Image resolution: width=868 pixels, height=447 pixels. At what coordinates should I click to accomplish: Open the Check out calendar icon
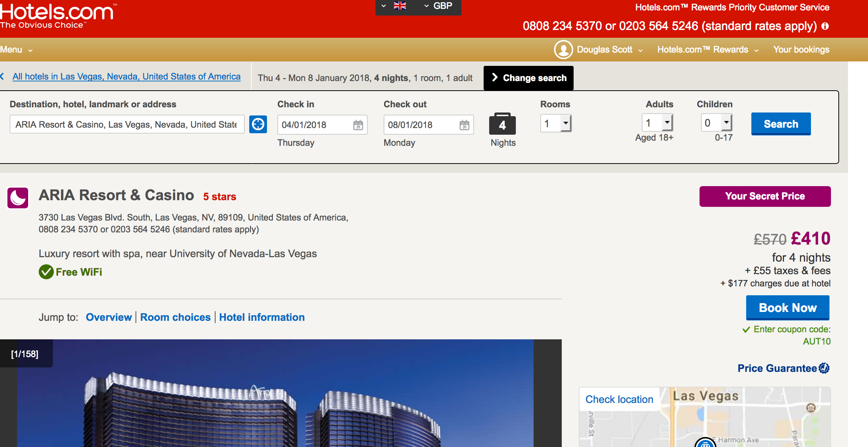(464, 125)
